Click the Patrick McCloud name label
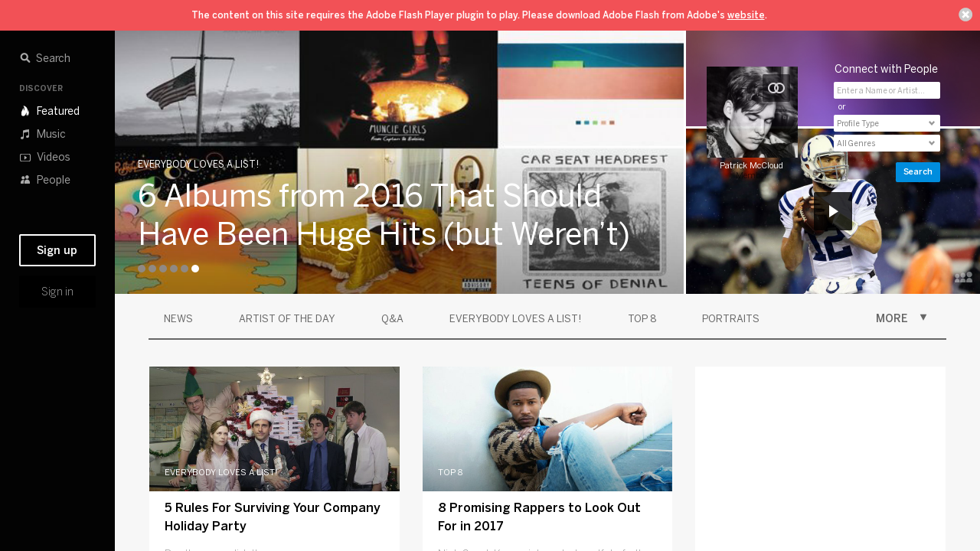This screenshot has width=980, height=551. pos(751,165)
